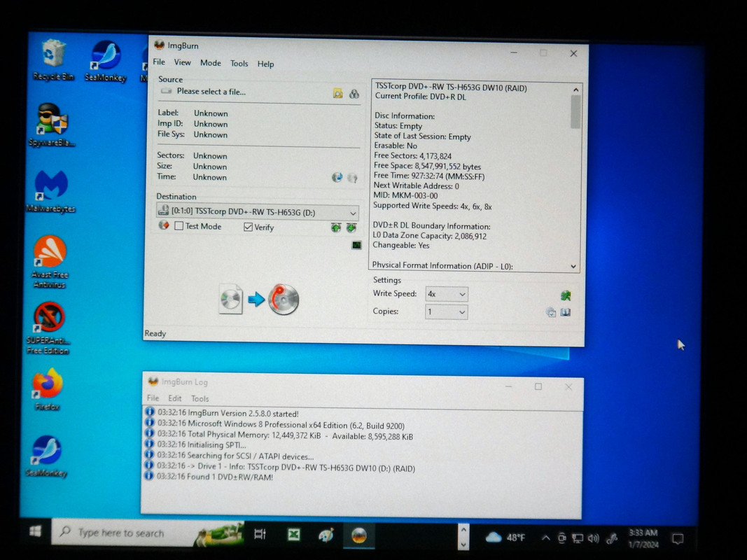Click 'Current Profile: DVD+R DL' line
The width and height of the screenshot is (747, 560).
pyautogui.click(x=421, y=97)
